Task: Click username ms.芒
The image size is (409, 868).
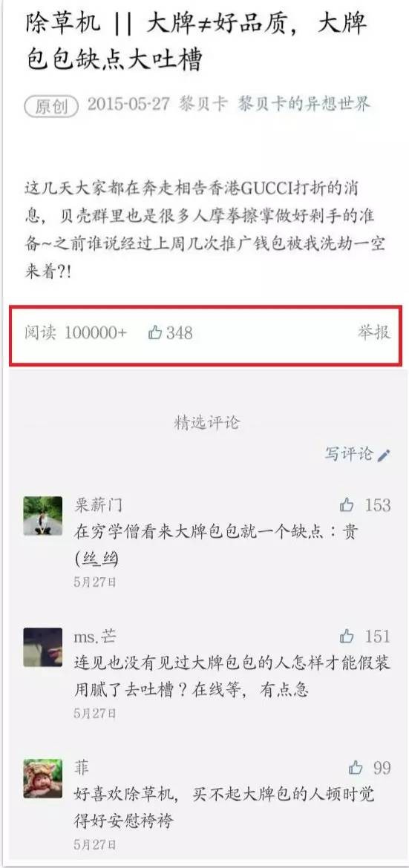Action: click(95, 636)
